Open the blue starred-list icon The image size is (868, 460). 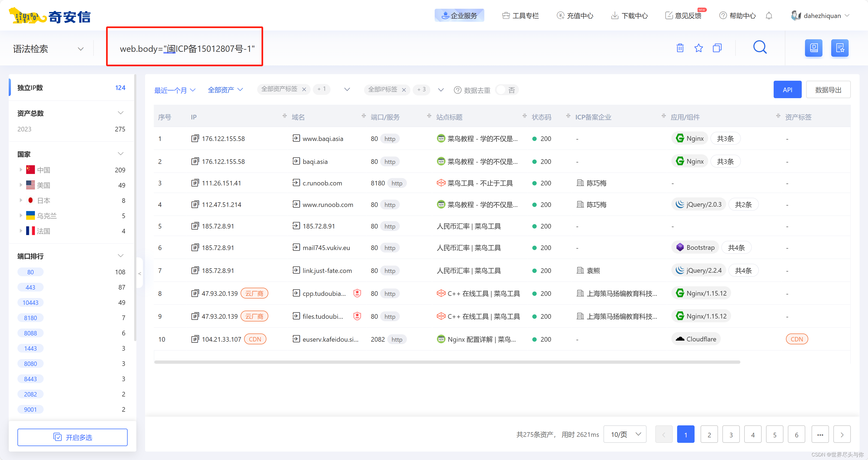(x=839, y=48)
